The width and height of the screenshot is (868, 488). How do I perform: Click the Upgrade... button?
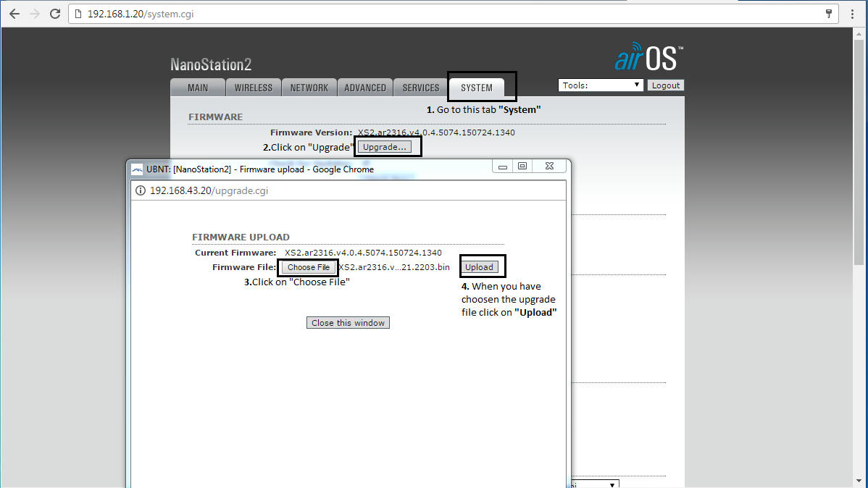coord(385,147)
